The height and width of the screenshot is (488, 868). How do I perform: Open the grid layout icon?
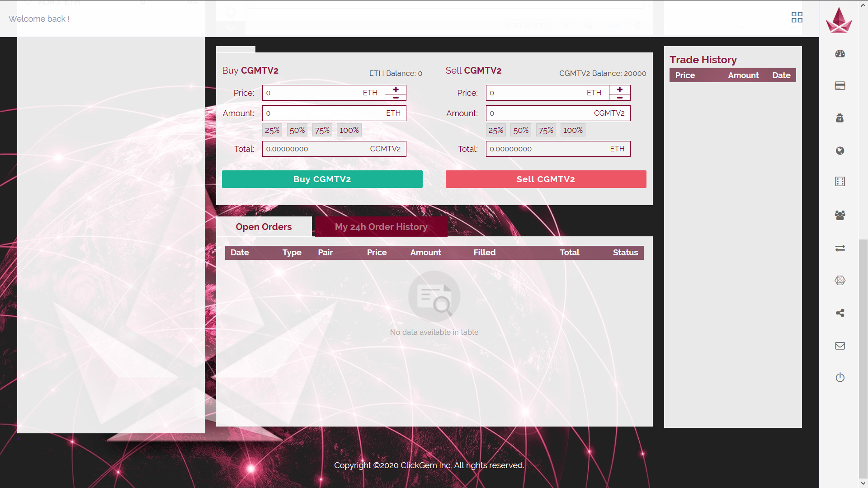(797, 17)
